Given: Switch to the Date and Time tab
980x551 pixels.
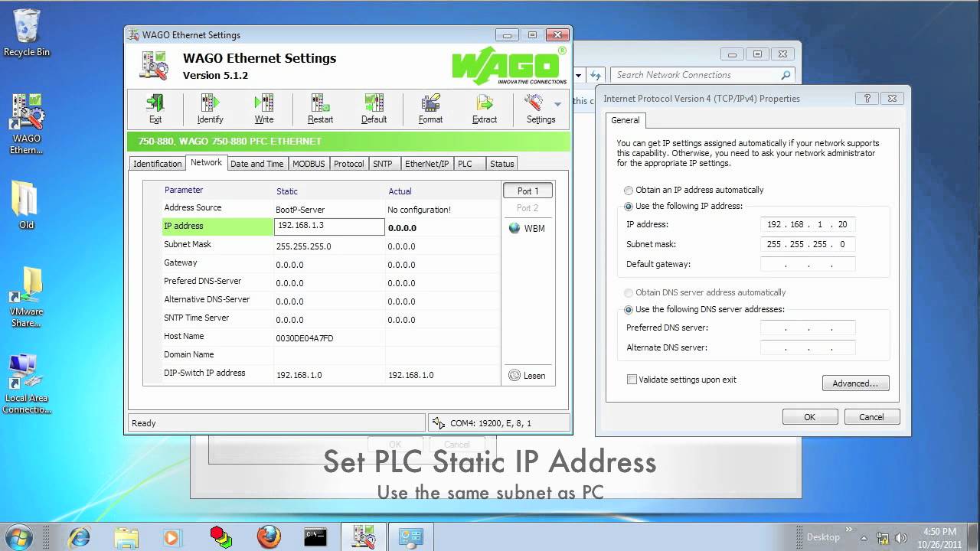Looking at the screenshot, I should point(256,164).
